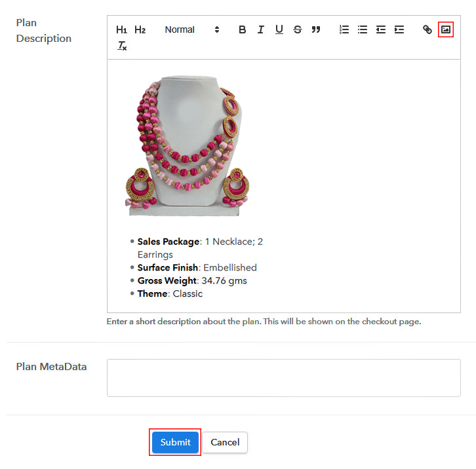The width and height of the screenshot is (476, 469).
Task: Click 'Surface Finish: Embellished' line
Action: [x=197, y=268]
